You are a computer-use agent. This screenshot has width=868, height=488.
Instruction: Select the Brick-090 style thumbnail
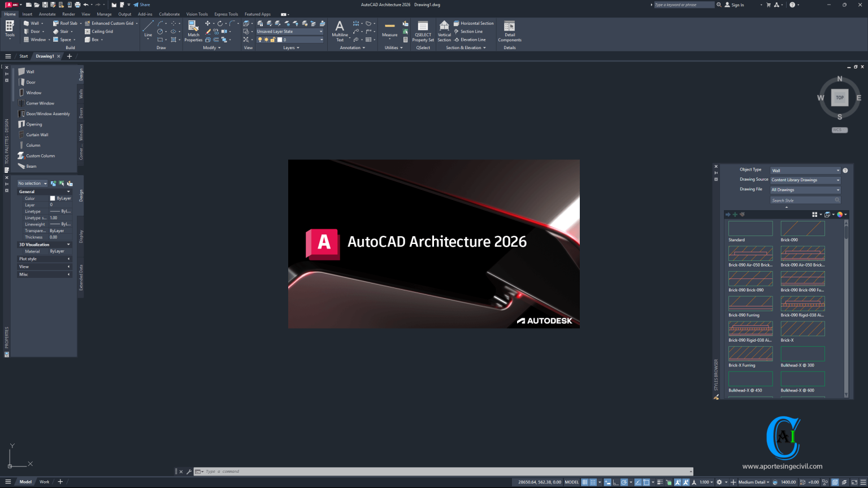[802, 228]
